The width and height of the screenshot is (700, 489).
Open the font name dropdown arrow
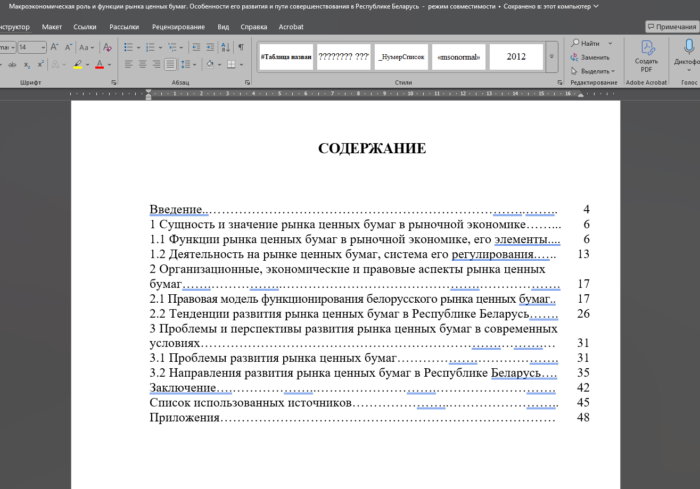point(13,47)
